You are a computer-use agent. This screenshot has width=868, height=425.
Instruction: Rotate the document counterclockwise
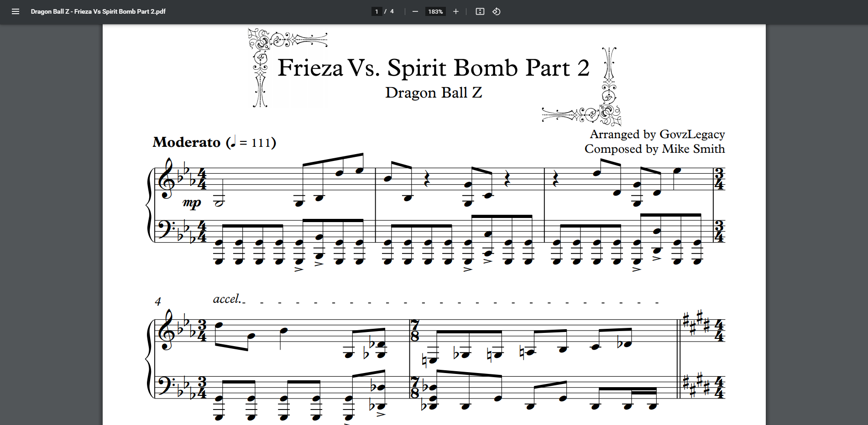point(497,11)
